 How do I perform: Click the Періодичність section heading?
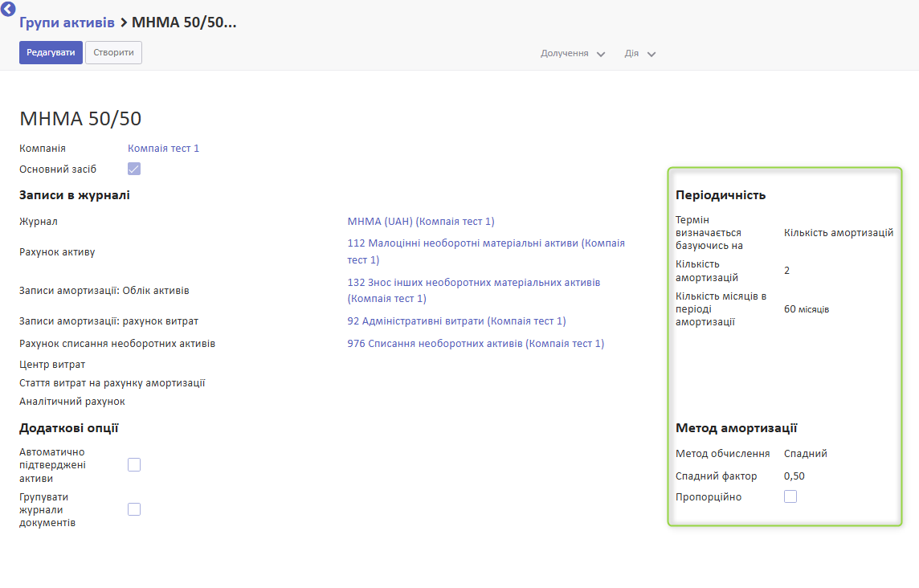tap(721, 195)
